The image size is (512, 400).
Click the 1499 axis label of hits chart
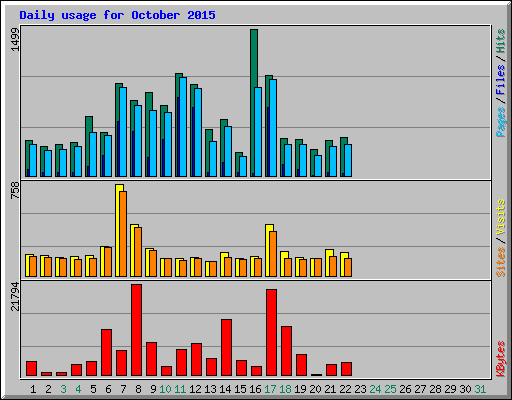pos(15,39)
